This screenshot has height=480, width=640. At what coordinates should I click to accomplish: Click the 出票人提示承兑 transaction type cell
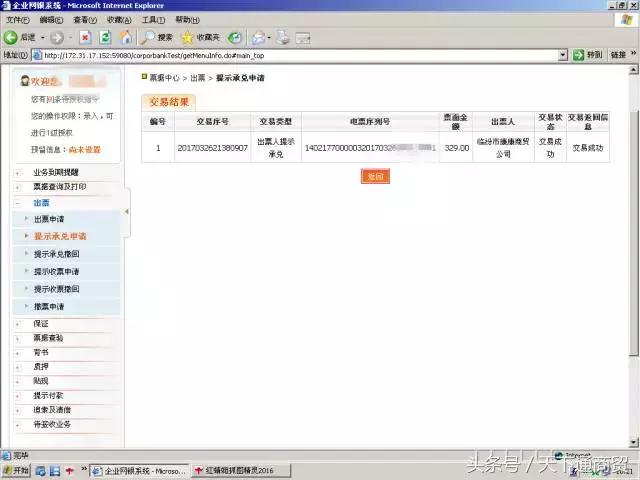(x=276, y=148)
